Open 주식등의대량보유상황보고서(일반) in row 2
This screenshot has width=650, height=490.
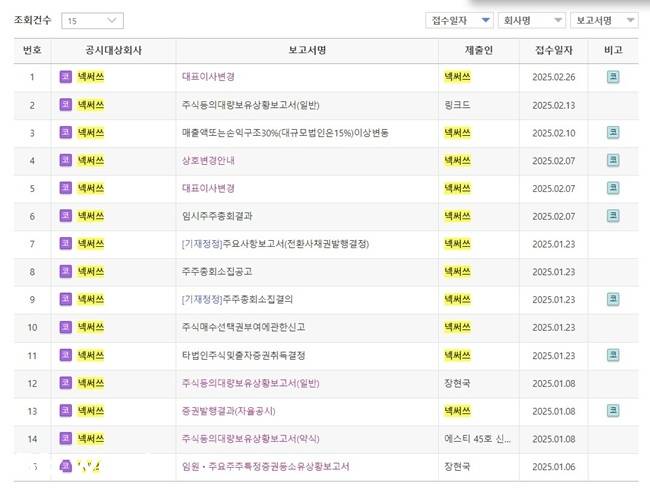pos(250,105)
